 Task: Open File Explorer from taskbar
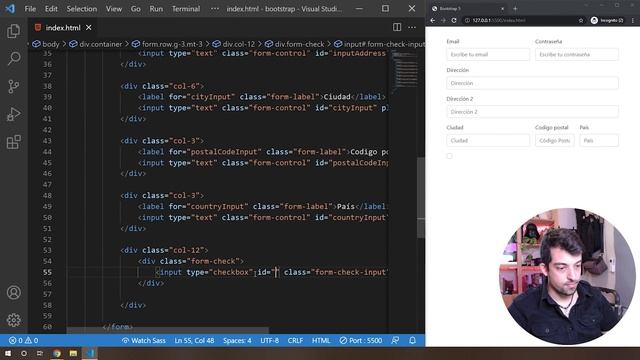coord(73,353)
